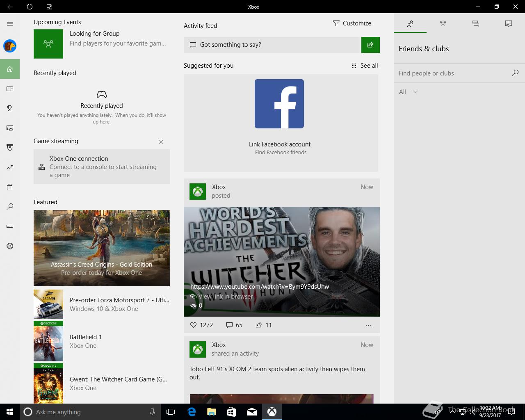Click Xbox avatar on shared activity entry
The width and height of the screenshot is (525, 420).
click(x=198, y=349)
